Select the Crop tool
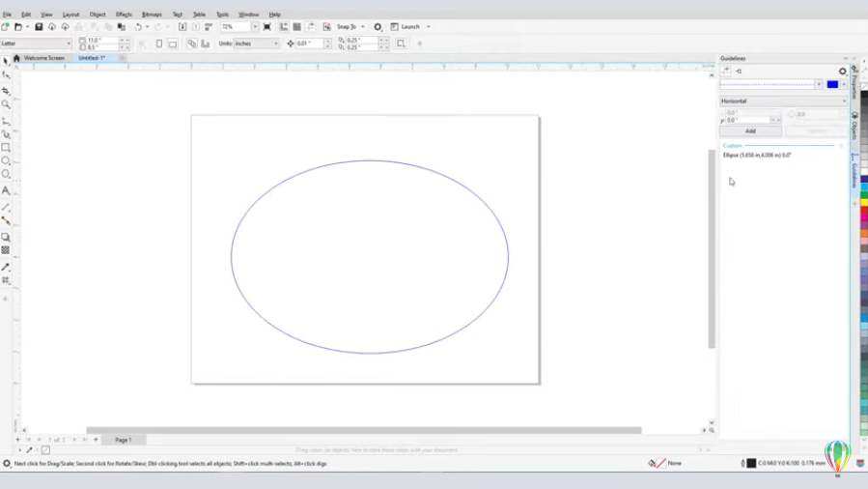Viewport: 868px width, 489px height. pyautogui.click(x=6, y=90)
